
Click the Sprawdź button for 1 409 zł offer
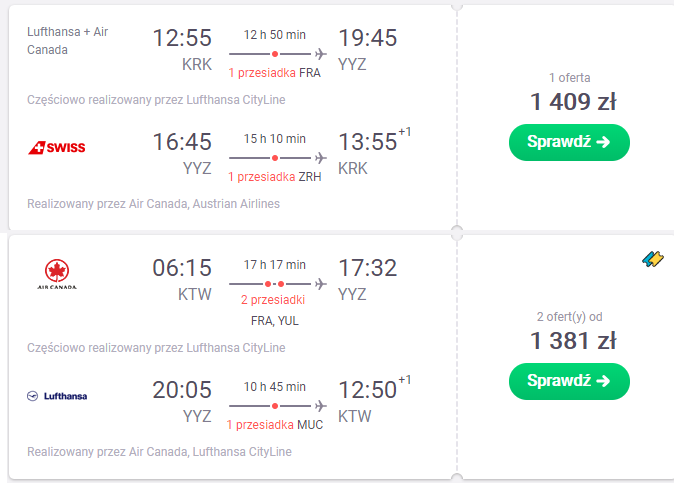569,142
